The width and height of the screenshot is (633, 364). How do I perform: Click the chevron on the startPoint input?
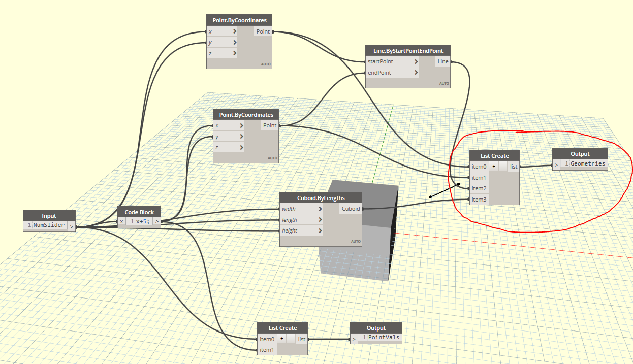[415, 61]
